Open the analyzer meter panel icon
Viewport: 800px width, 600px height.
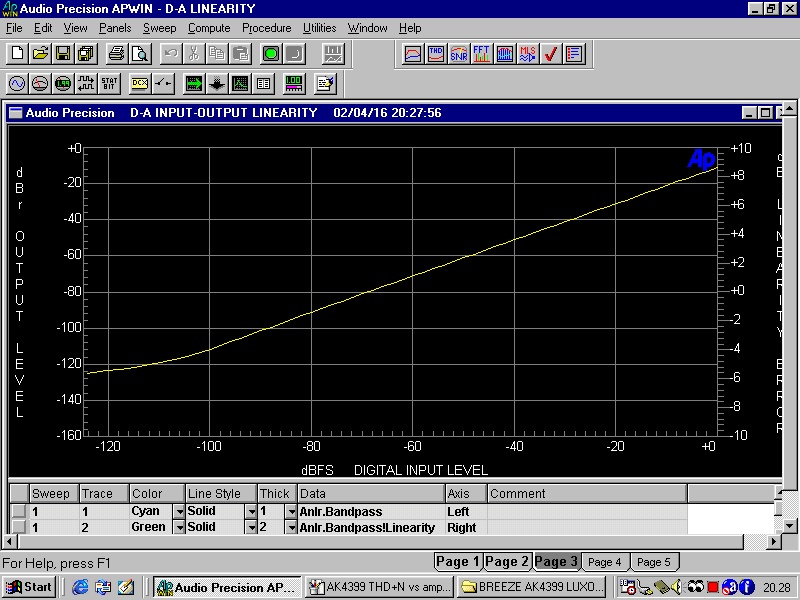[x=40, y=84]
